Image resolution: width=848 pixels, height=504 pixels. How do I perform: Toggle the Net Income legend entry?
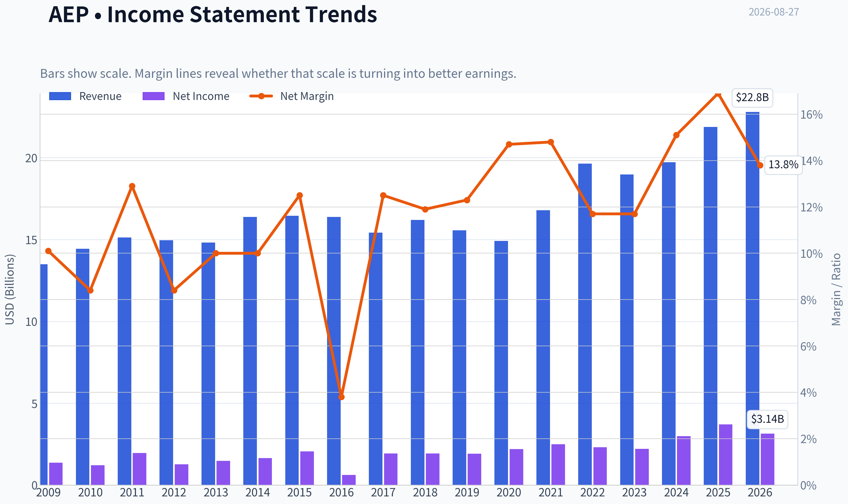point(186,96)
